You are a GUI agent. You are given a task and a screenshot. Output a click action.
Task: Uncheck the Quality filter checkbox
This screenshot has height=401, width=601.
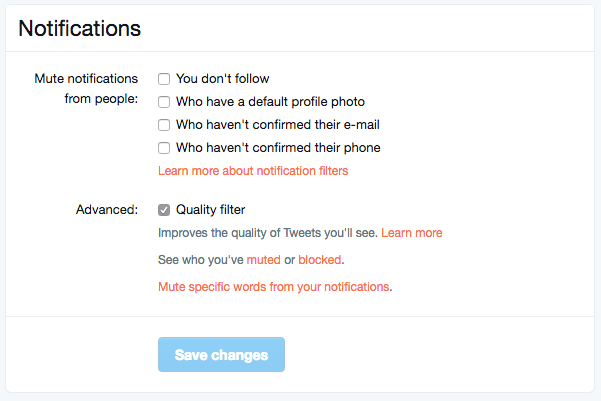(x=164, y=210)
